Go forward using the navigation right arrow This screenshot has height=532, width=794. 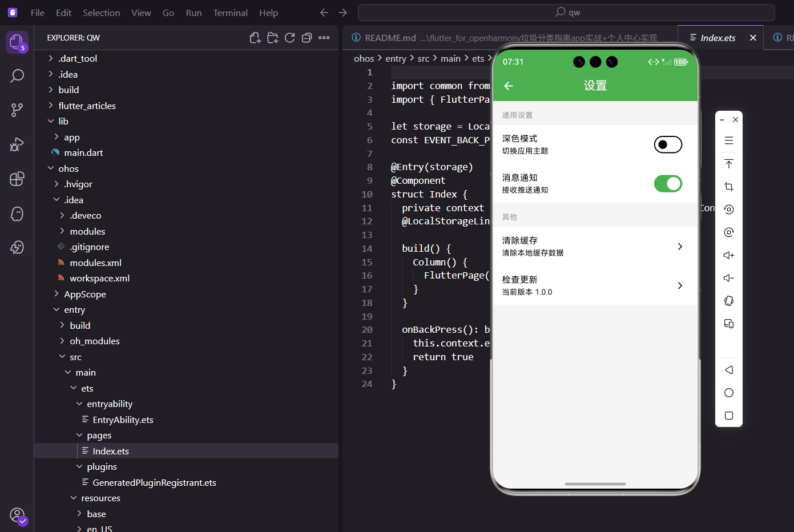click(x=342, y=13)
